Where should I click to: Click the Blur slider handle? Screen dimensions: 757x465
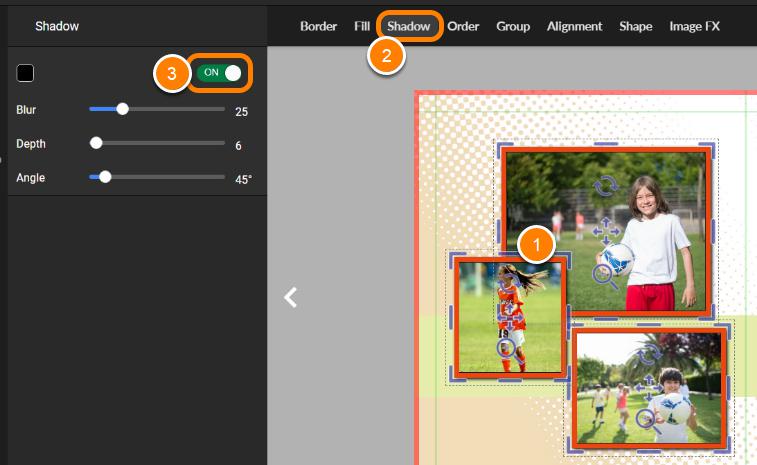point(123,109)
